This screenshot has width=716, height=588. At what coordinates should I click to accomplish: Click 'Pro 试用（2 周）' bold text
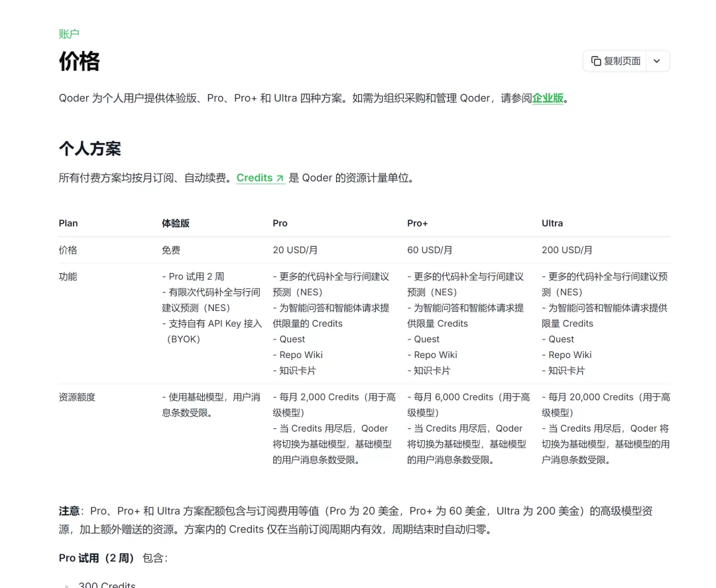96,558
